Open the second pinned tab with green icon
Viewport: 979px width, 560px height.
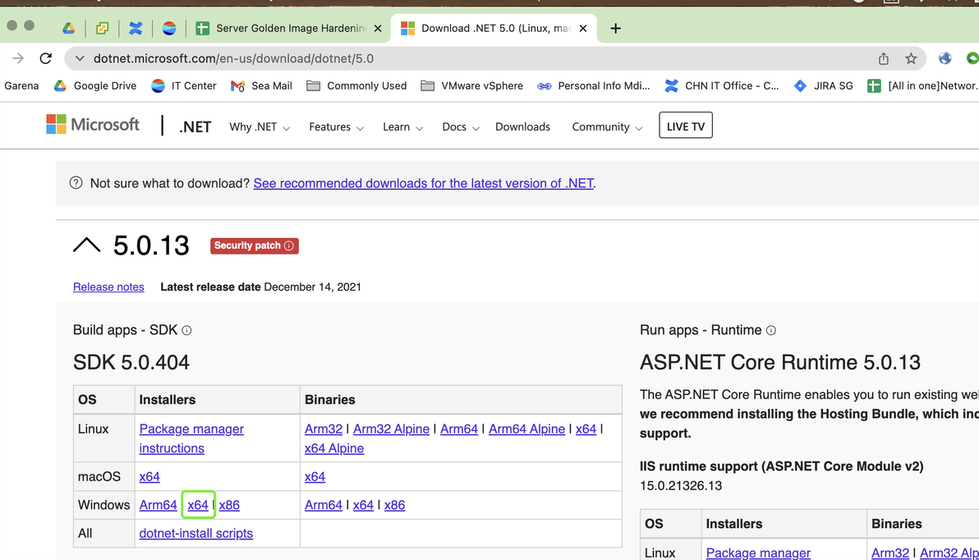(103, 28)
